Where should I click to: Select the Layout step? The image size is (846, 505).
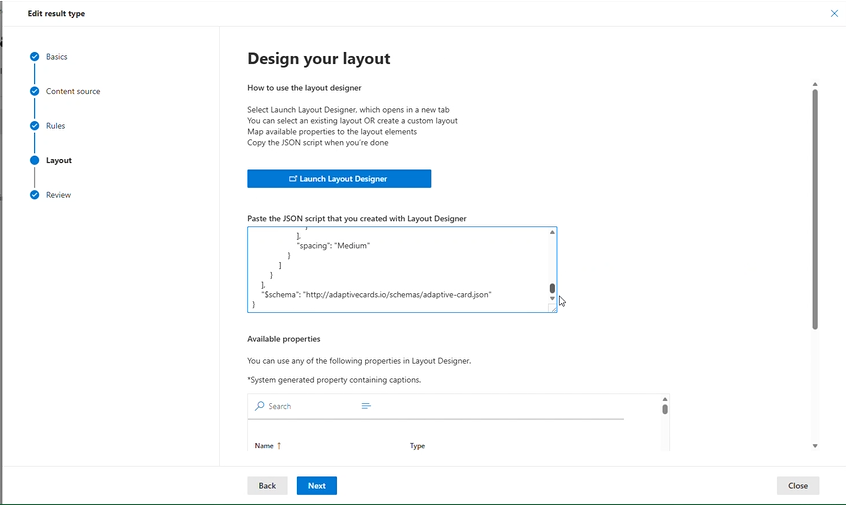[59, 160]
